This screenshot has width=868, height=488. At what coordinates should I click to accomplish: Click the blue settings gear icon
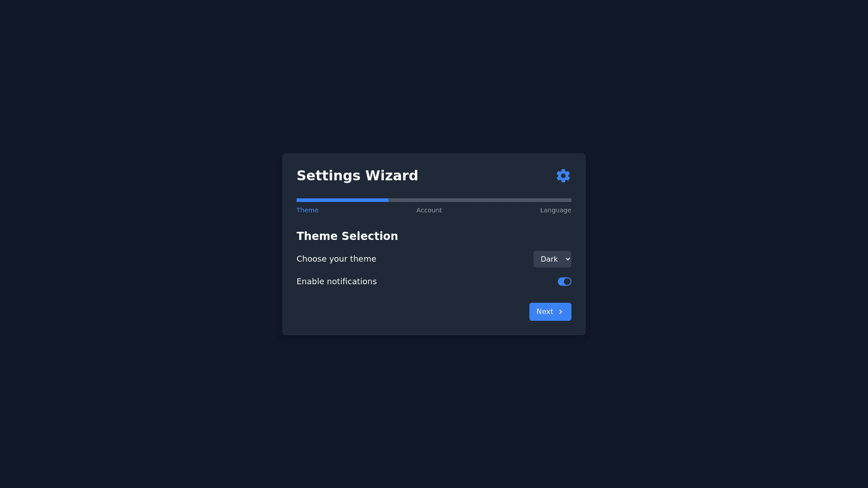coord(563,176)
